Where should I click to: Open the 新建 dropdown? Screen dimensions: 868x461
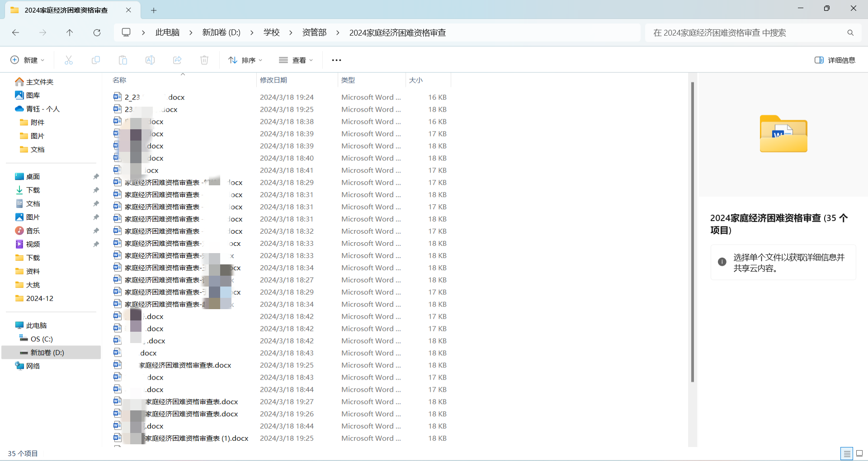point(28,60)
